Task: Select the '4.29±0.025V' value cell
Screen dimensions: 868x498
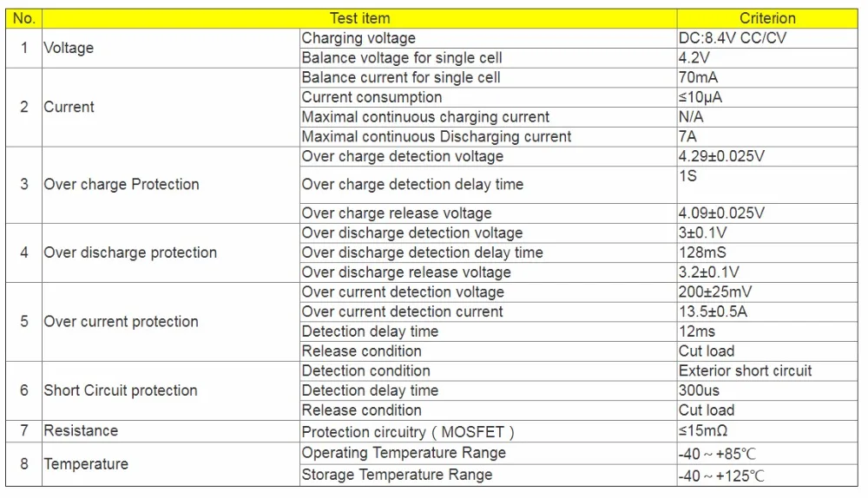Action: pos(767,156)
